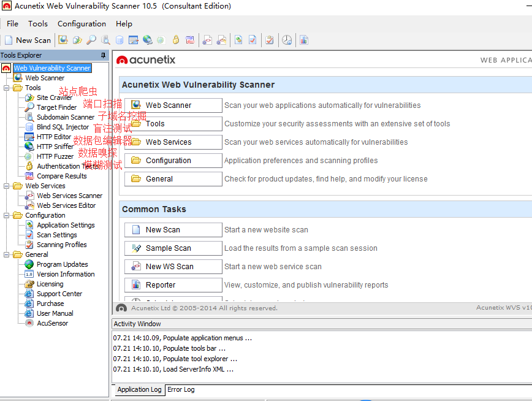Viewport: 532px width, 401px height.
Task: Collapse the General tree folder
Action: 6,254
